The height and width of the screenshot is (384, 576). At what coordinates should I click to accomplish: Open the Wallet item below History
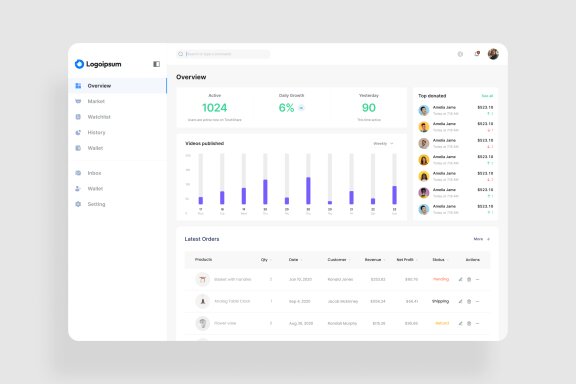click(118, 148)
